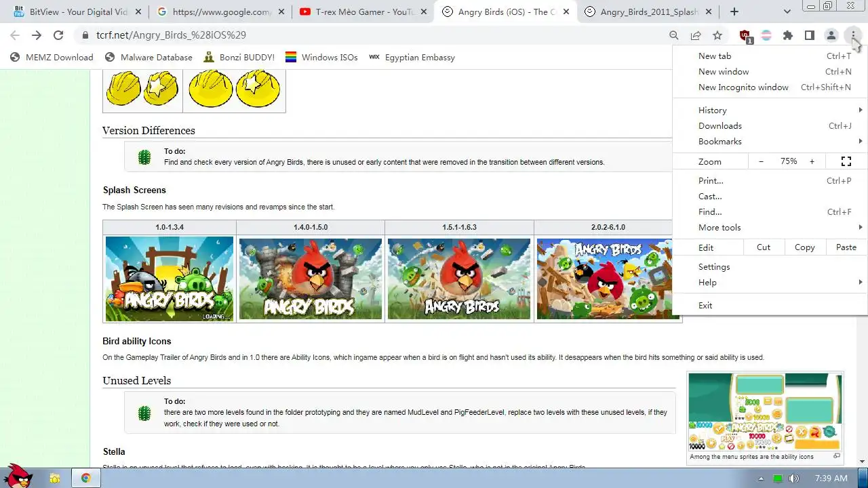Click the striped flag extension icon
Viewport: 868px width, 488px height.
(766, 35)
